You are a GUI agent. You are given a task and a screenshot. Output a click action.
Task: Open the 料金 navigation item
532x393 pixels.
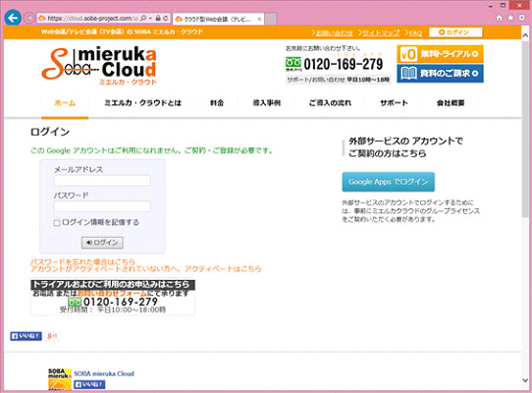coord(217,103)
